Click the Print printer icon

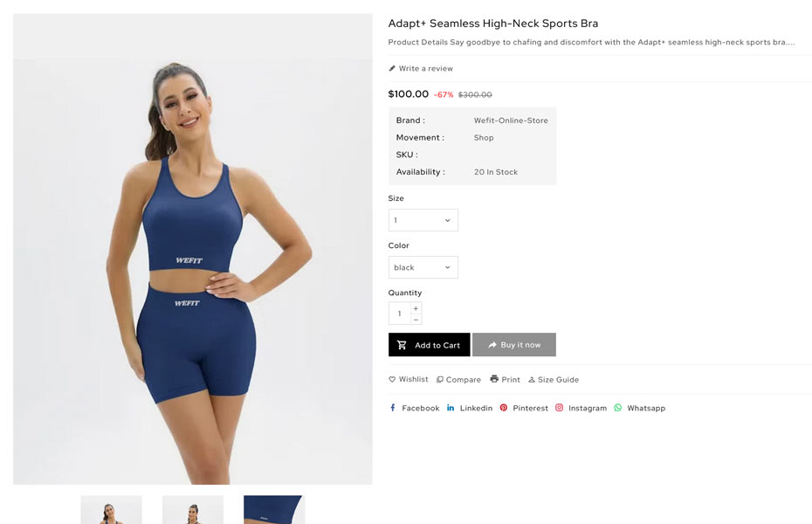(494, 379)
